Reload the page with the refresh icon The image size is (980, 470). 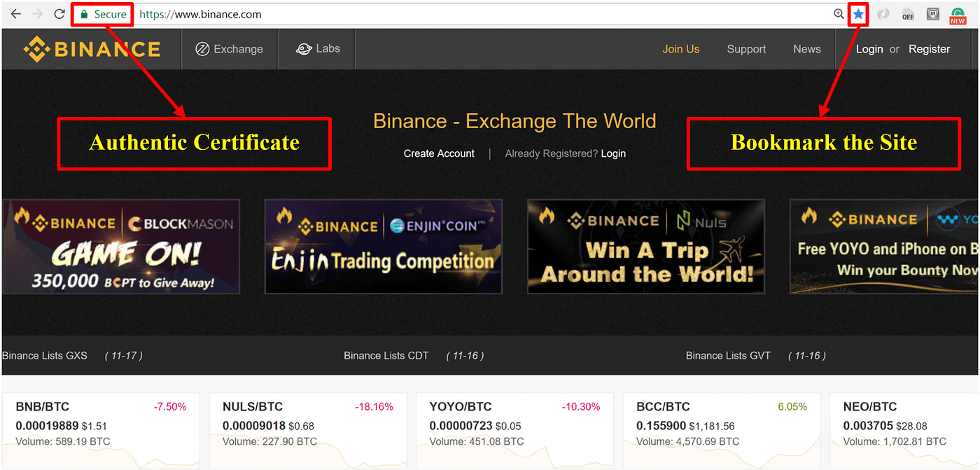tap(59, 13)
